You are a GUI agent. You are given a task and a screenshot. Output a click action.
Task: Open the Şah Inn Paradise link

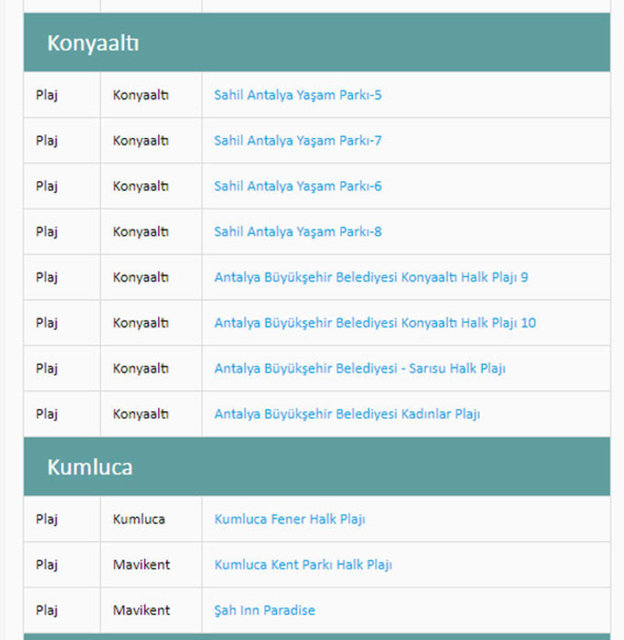[x=264, y=610]
